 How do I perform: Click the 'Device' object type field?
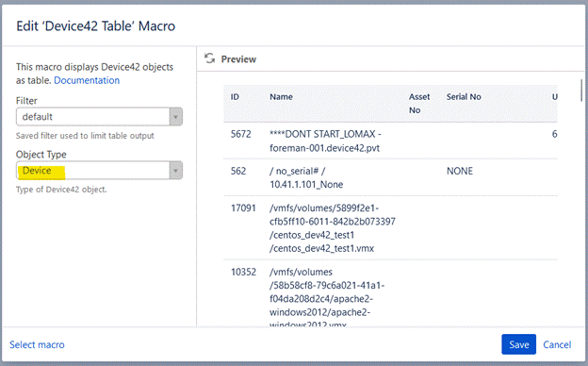99,171
